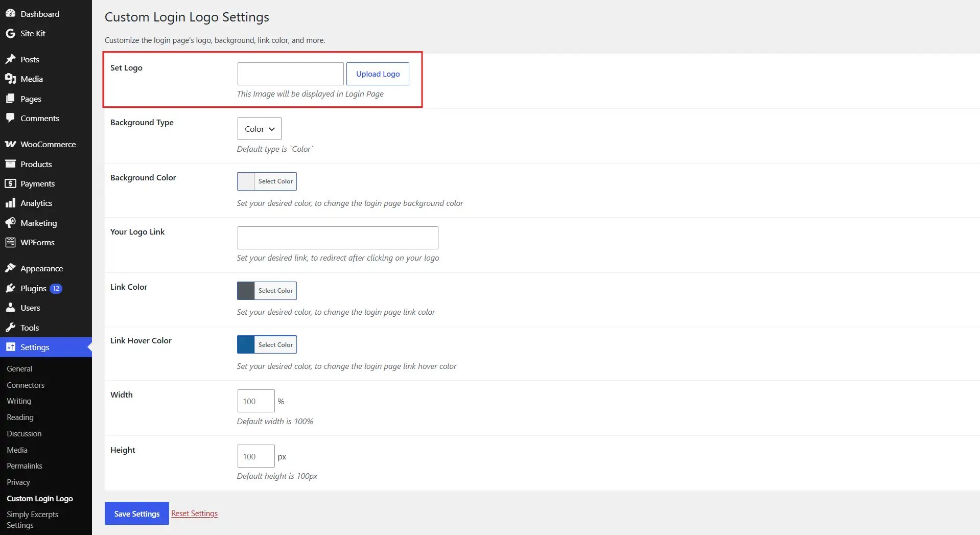
Task: Open Custom Login Logo submenu
Action: click(x=40, y=498)
